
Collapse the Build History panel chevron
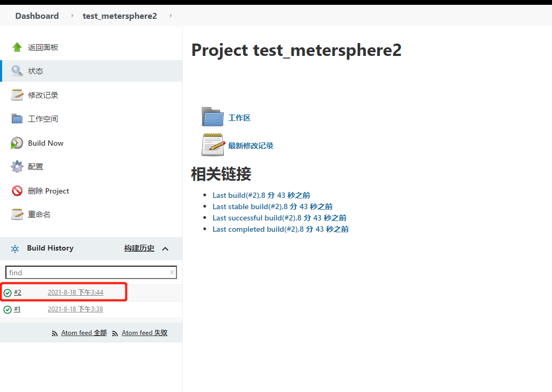tap(166, 248)
